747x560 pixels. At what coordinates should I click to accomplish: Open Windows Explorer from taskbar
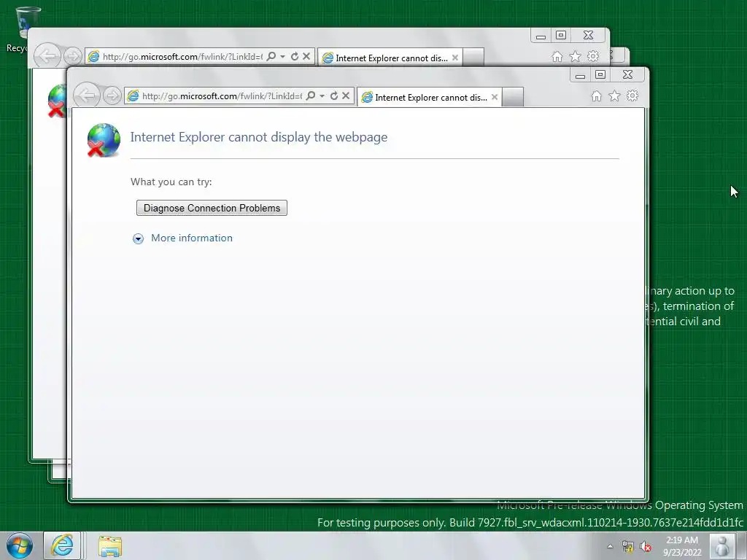(110, 545)
